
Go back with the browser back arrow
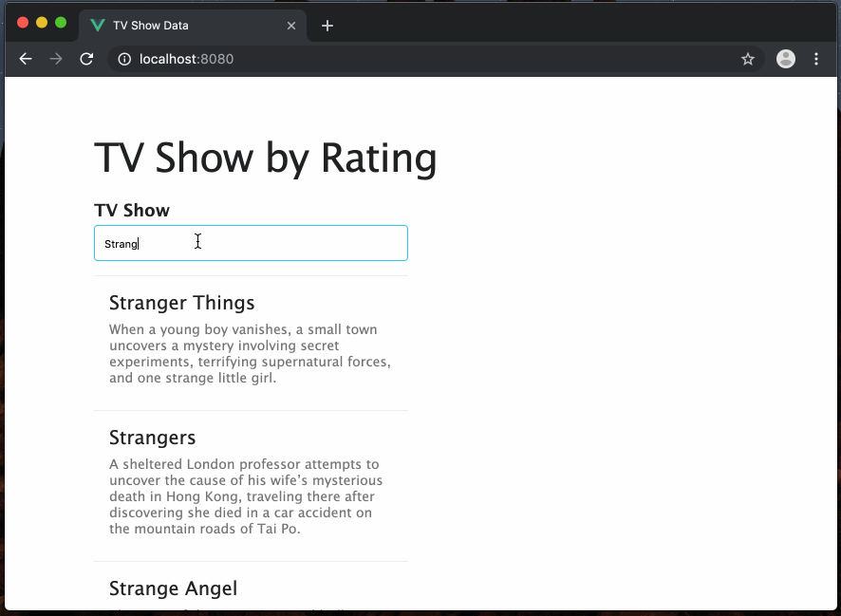click(x=26, y=59)
